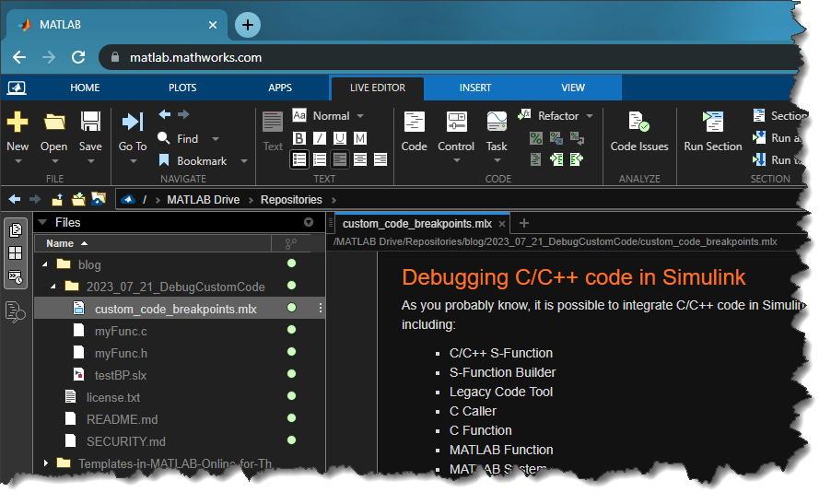Switch to the INSERT ribbon tab
The image size is (831, 504).
475,88
